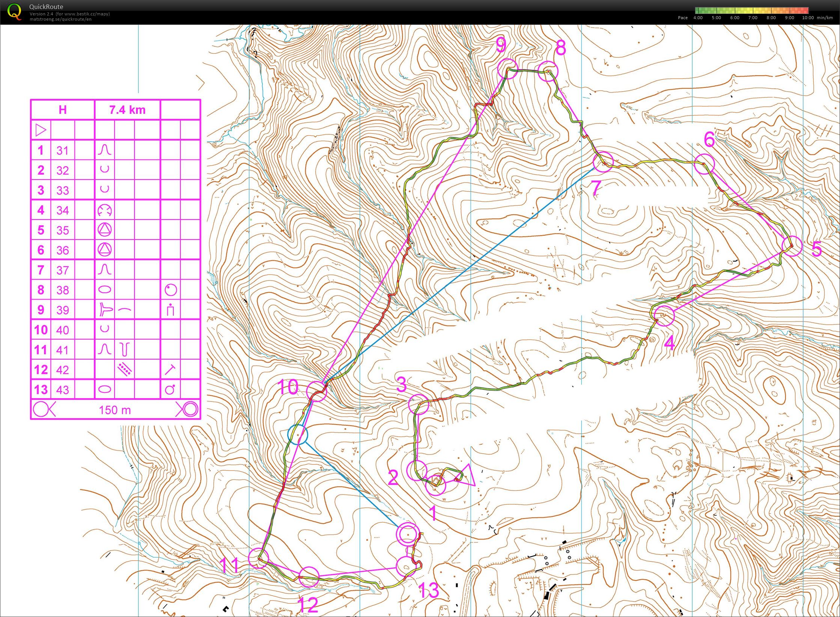
Task: Select the control 11 circle on the map
Action: coord(259,558)
